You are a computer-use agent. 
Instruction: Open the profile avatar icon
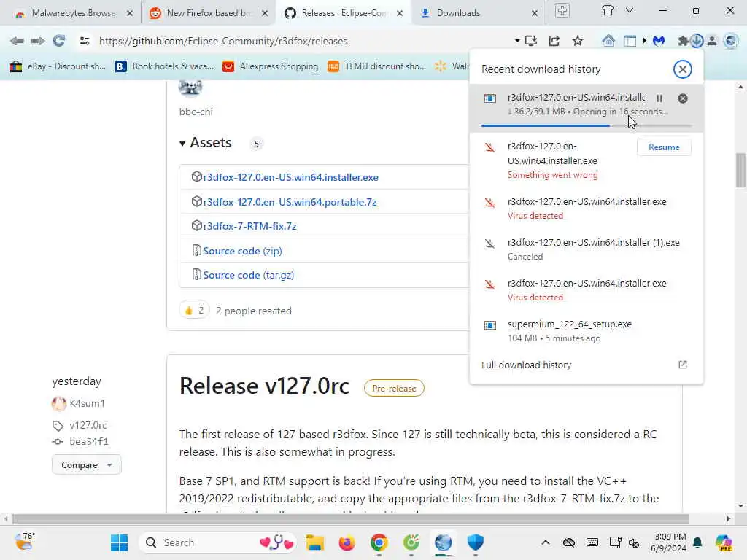click(x=712, y=41)
